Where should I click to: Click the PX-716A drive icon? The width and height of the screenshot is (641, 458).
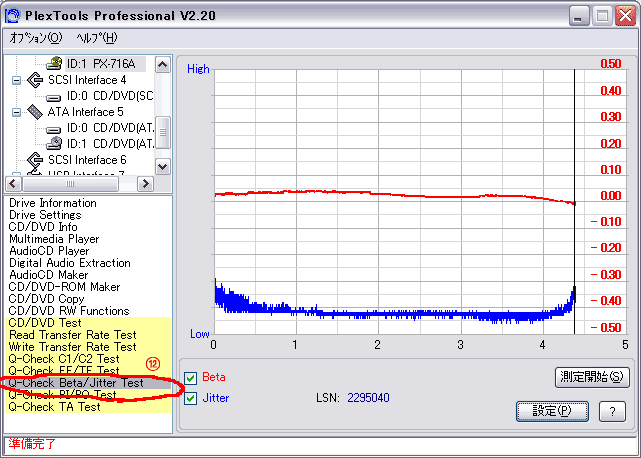coord(54,63)
